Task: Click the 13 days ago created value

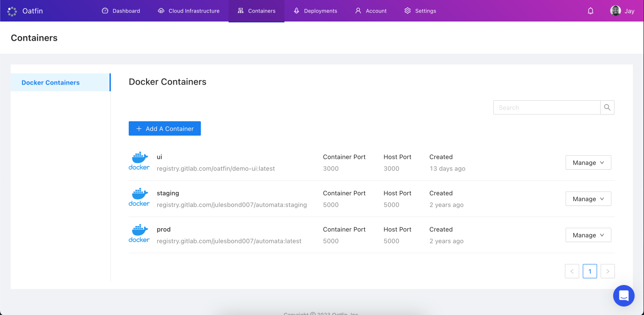Action: 447,169
